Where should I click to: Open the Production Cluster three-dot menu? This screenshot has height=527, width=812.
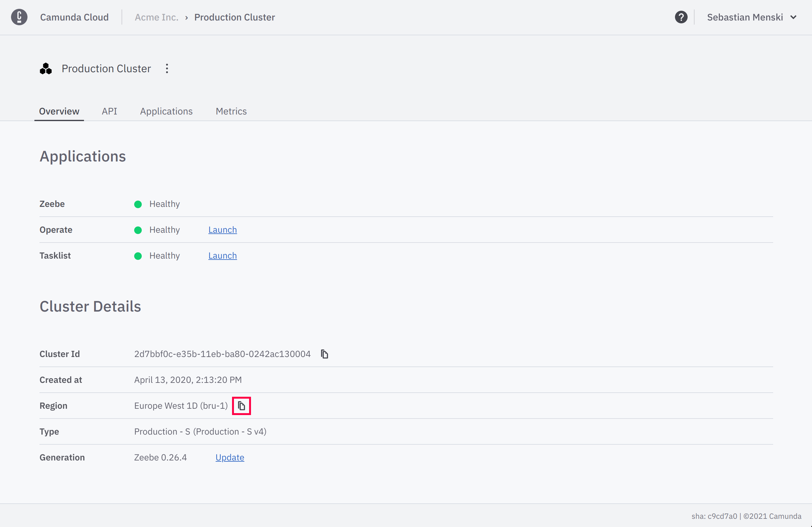point(167,68)
